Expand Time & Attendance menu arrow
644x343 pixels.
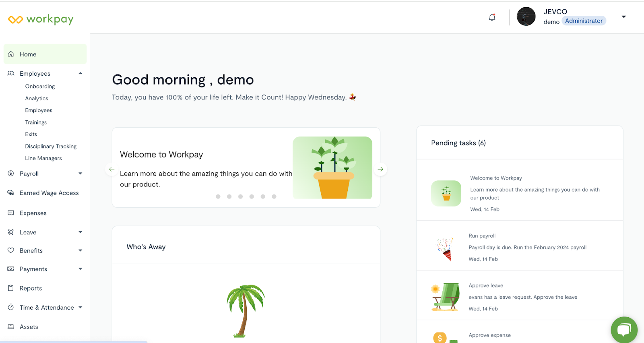[80, 307]
